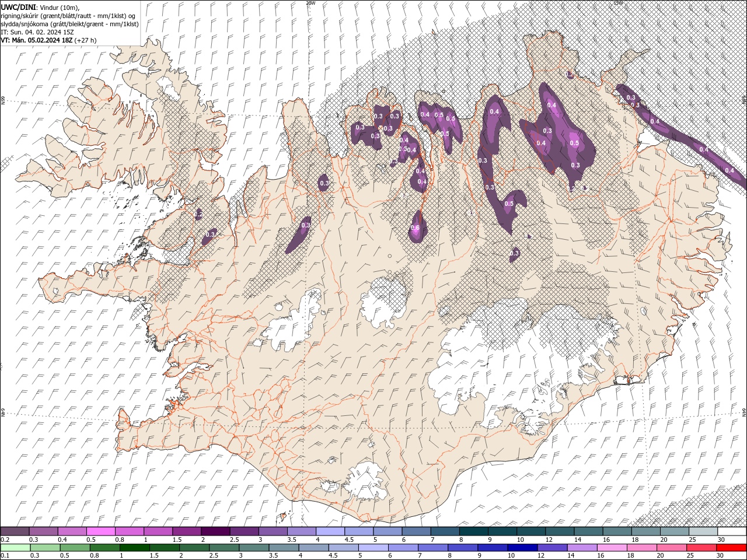Viewport: 747px width, 560px height.
Task: Select the dark green 1 swatch in bottom legend row
Action: 134,547
